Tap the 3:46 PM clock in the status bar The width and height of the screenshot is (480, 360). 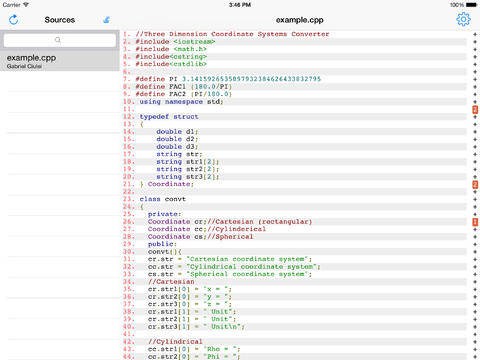click(x=240, y=5)
